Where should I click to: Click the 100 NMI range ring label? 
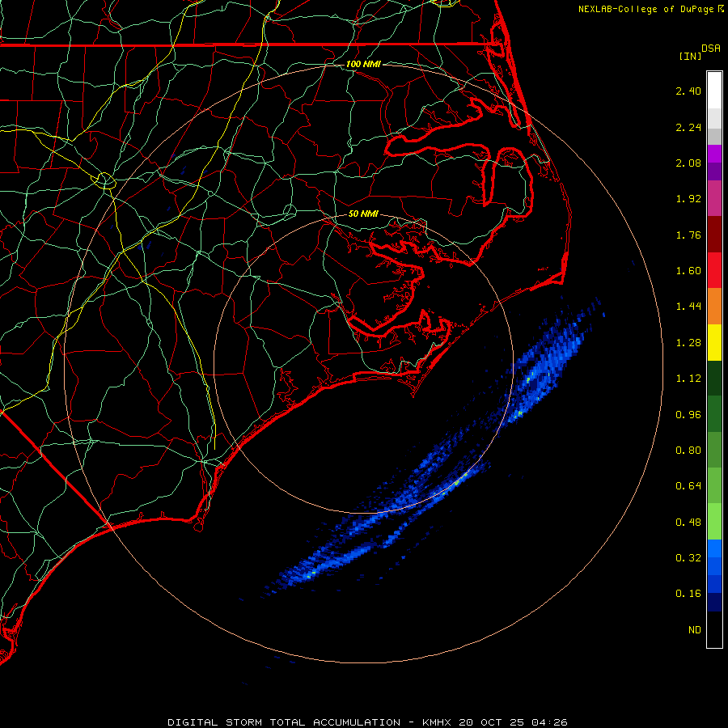(363, 64)
